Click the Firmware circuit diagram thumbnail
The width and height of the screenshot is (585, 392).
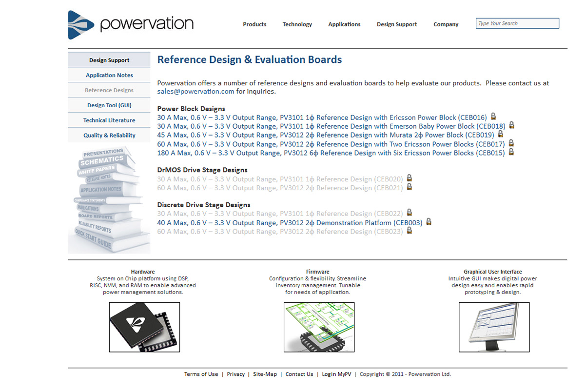pos(319,327)
